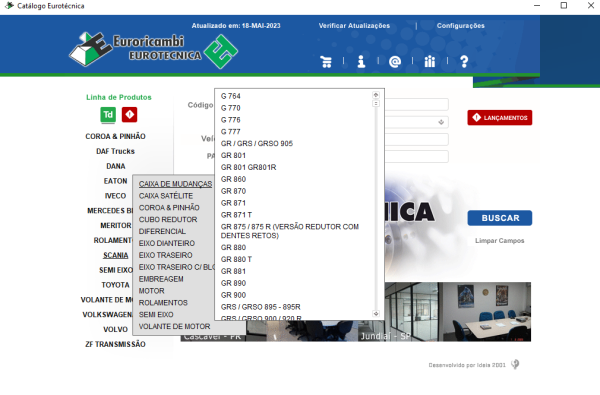Select GR 900 in the model list

(233, 294)
